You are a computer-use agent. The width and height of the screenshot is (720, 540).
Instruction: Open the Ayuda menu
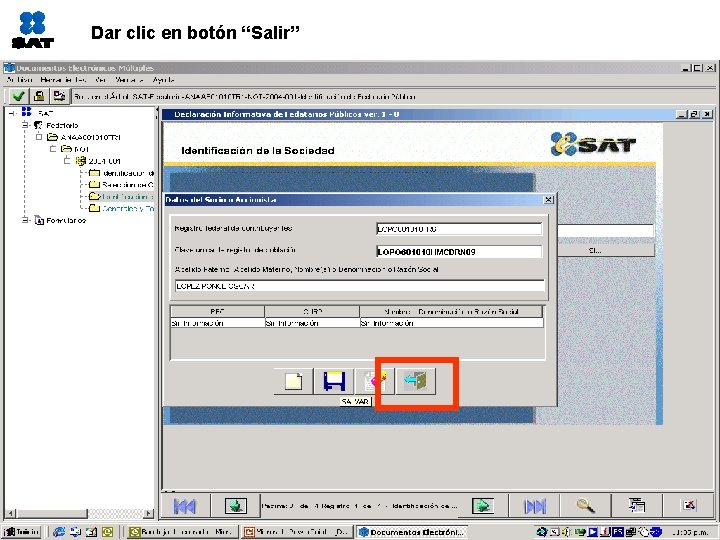point(163,80)
